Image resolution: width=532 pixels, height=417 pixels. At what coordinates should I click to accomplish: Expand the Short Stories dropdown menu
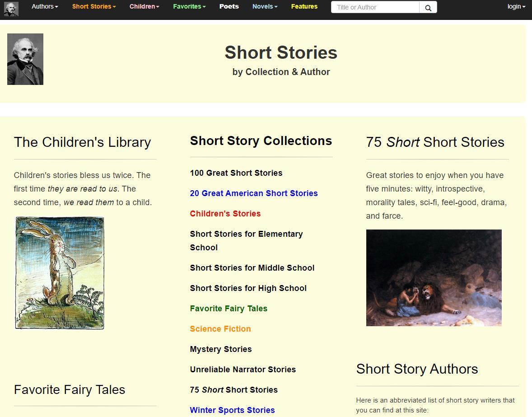click(94, 6)
